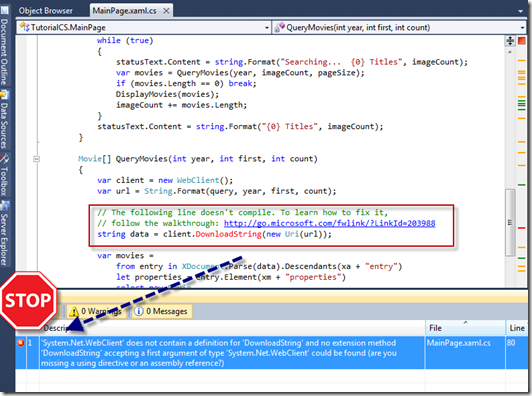The height and width of the screenshot is (396, 532).
Task: Click the 'var client = new WebClient();' line
Action: [x=165, y=180]
